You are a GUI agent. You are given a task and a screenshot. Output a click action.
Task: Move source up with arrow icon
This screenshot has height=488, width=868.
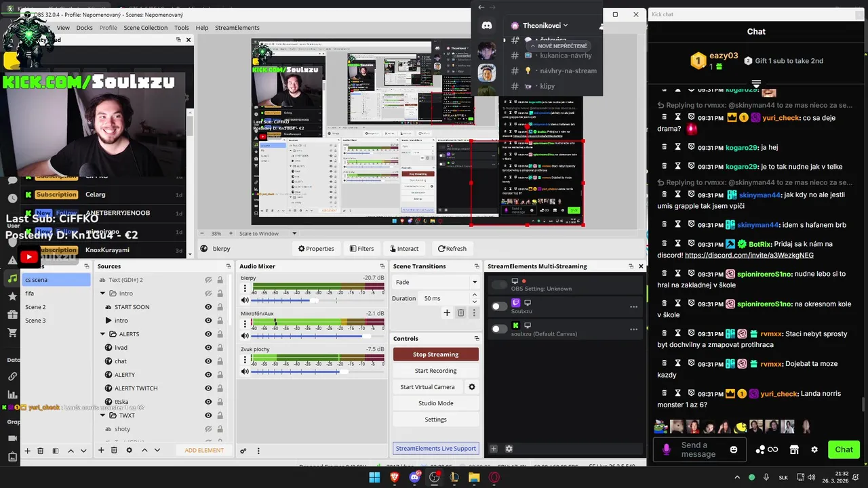(x=144, y=450)
